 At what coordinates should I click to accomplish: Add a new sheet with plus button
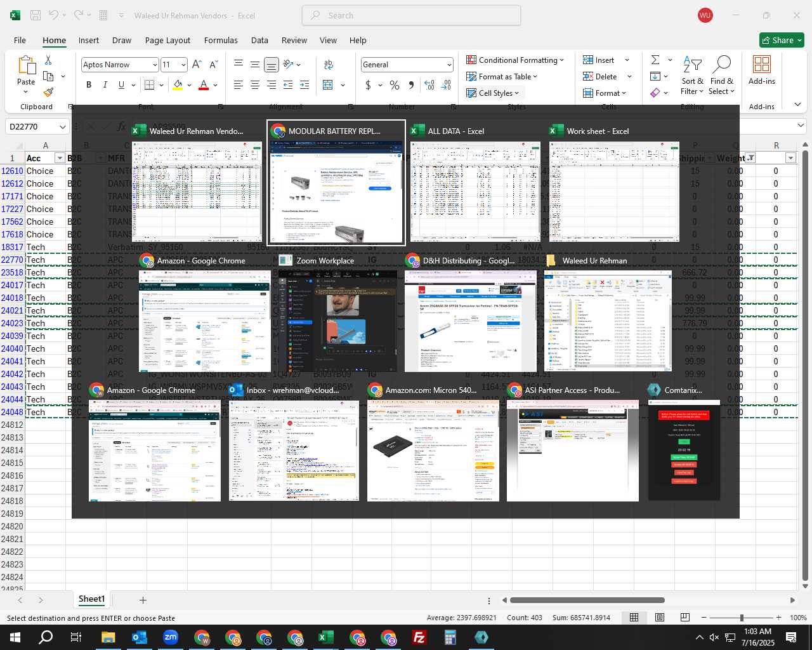click(x=143, y=600)
